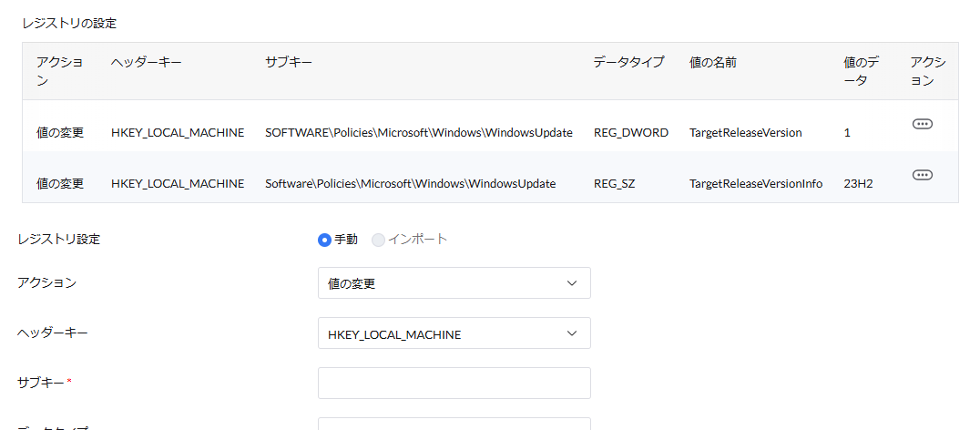
Task: Open the ヘッダーキー dropdown showing HKEY_LOCAL_MACHINE
Action: pyautogui.click(x=454, y=333)
